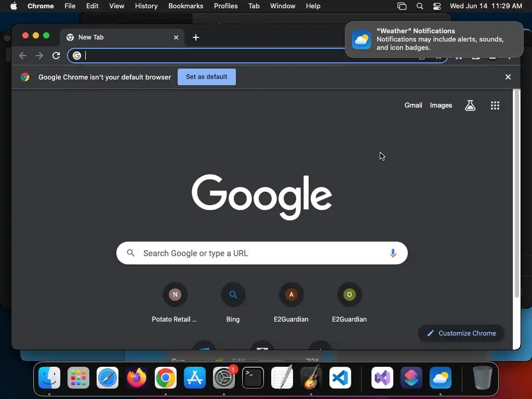532x399 pixels.
Task: Click Set as default button
Action: pos(207,77)
